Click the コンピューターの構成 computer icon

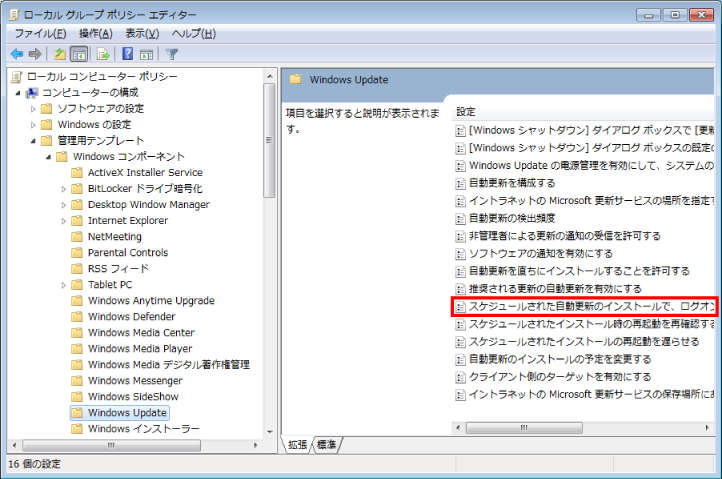[32, 93]
